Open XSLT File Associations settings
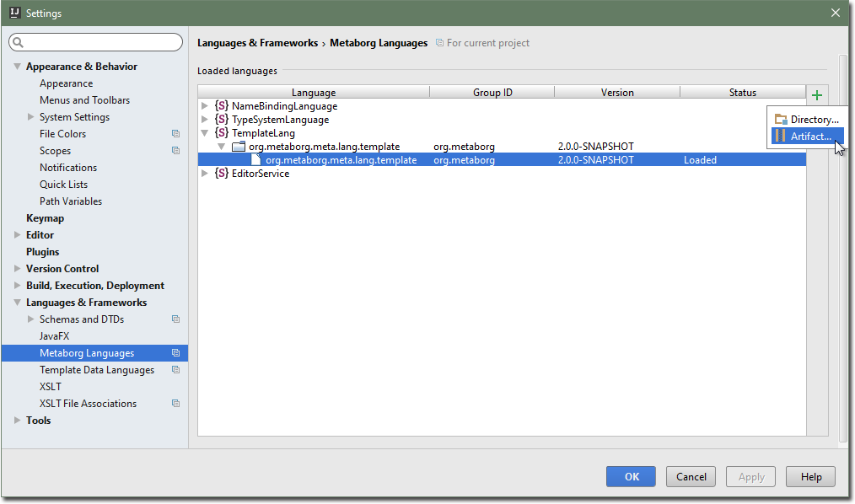This screenshot has height=504, width=855. (x=88, y=404)
